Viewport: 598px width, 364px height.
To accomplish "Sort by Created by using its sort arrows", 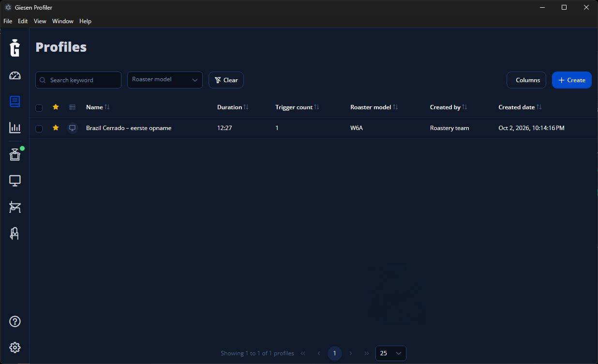I will pos(465,107).
